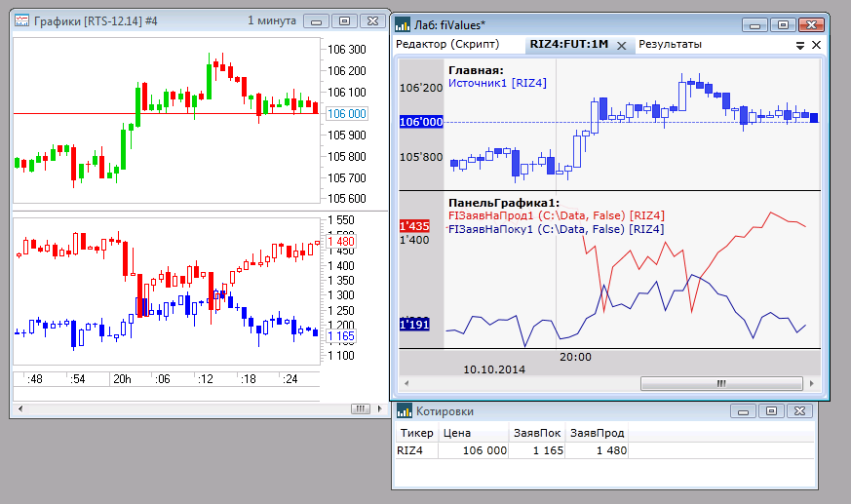Maximize the Лаб: fiValues window
Viewport: 851px width, 504px height.
point(780,25)
